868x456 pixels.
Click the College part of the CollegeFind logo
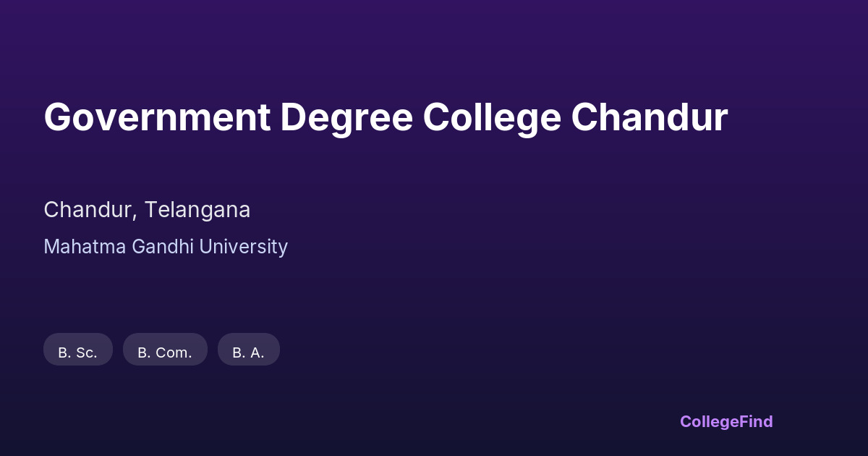(708, 421)
